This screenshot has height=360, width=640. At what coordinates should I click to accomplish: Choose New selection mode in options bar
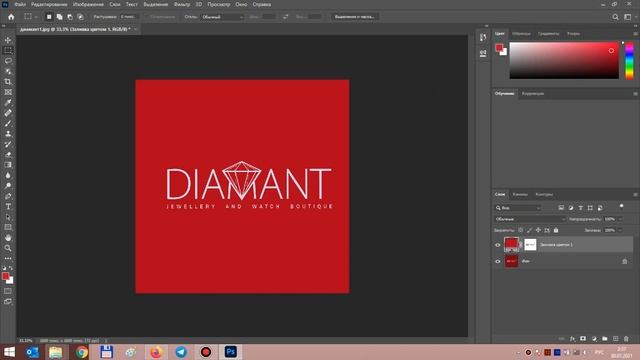(49, 17)
